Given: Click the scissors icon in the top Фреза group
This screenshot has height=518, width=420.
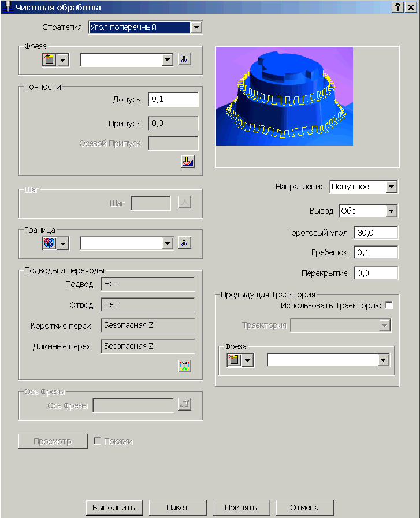Looking at the screenshot, I should 184,59.
